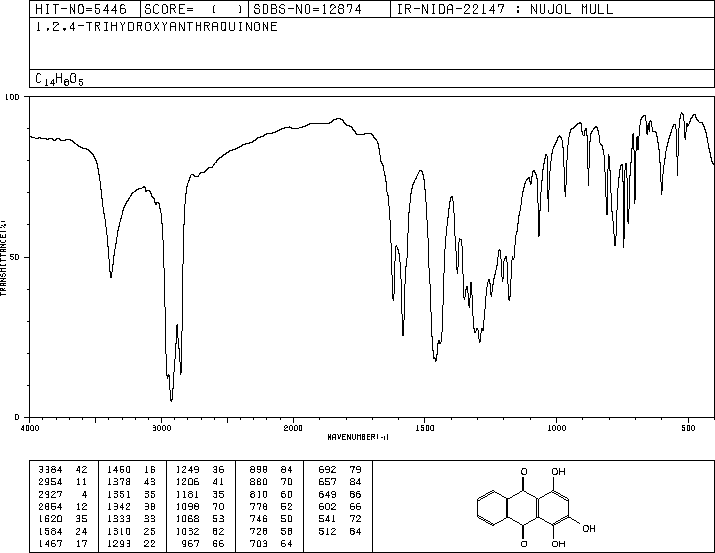Click peak table entry 512
The image size is (715, 553).
point(327,532)
